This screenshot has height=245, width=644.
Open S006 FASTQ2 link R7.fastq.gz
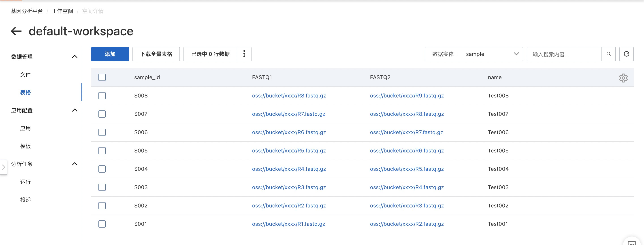coord(407,132)
